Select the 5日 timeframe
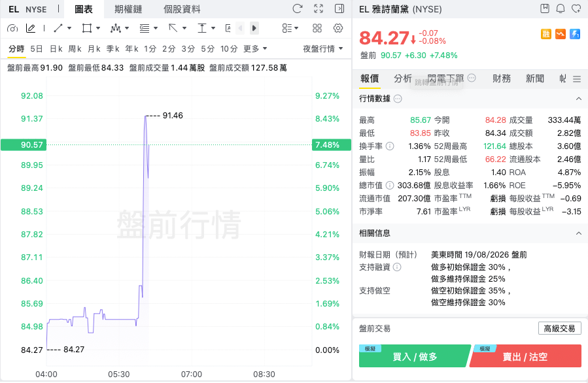The image size is (588, 383). pyautogui.click(x=37, y=49)
